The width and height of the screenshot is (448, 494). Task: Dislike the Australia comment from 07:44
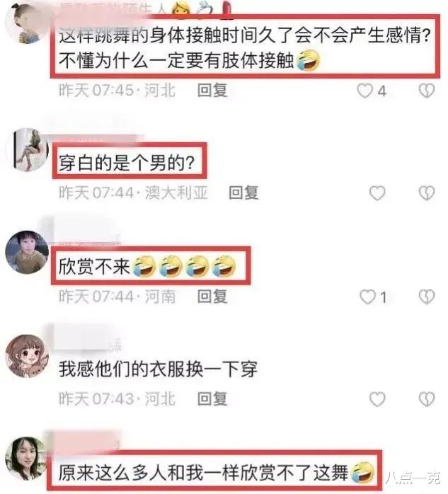(x=427, y=193)
